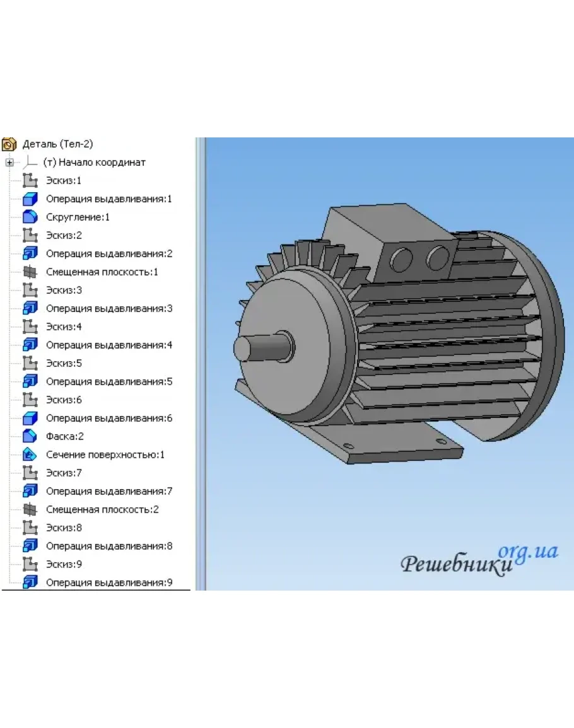Click the Смещенная плоскость:2 plane icon

(x=30, y=509)
